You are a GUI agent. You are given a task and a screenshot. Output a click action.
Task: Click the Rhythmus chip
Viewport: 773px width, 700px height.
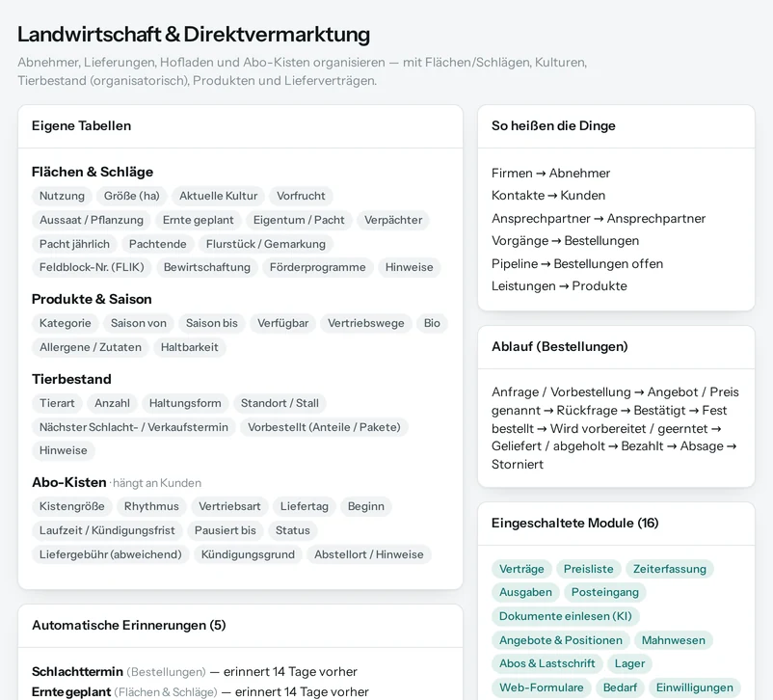(151, 506)
